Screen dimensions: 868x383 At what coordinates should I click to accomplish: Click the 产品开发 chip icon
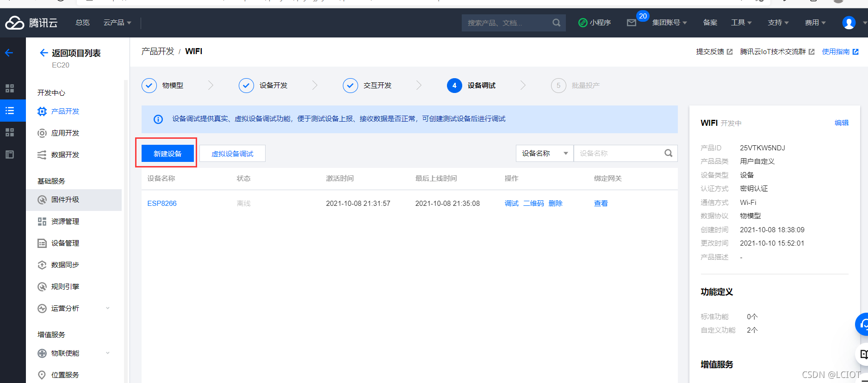pos(42,111)
